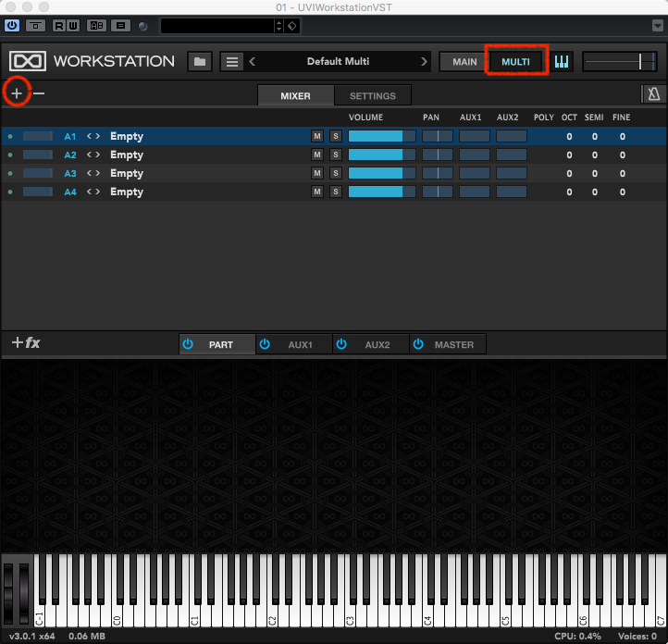This screenshot has height=644, width=668.
Task: Mute part A2
Action: 317,155
